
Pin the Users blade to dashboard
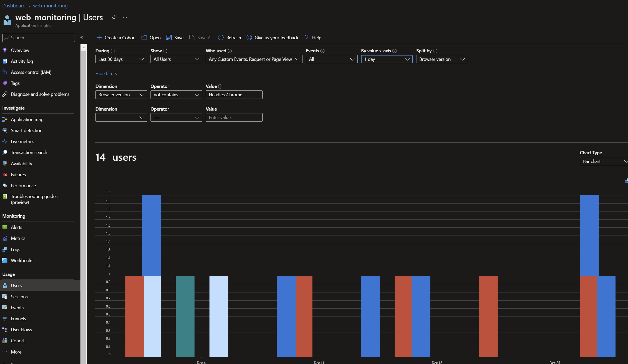(114, 17)
